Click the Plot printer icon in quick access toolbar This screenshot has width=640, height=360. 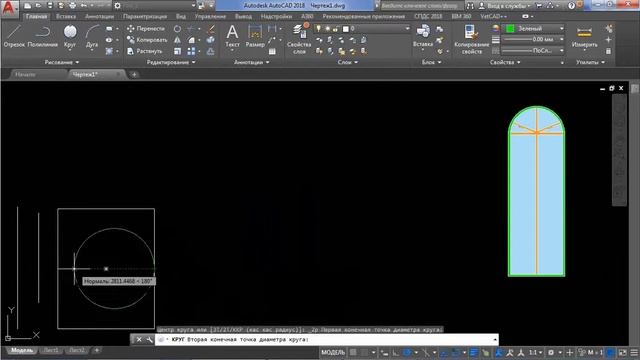72,6
